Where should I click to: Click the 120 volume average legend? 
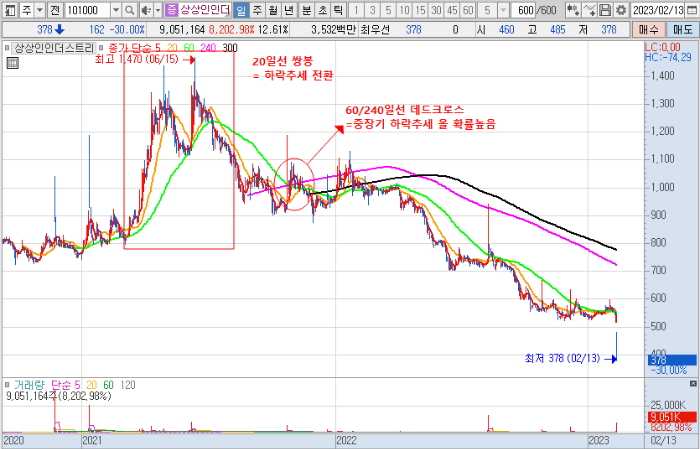pyautogui.click(x=128, y=385)
